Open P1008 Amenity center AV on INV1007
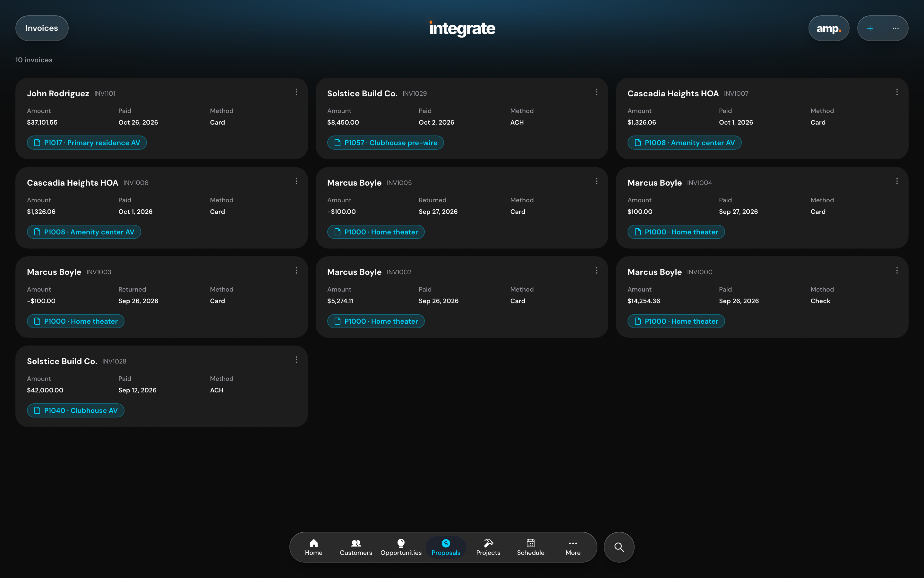The height and width of the screenshot is (578, 924). (684, 143)
